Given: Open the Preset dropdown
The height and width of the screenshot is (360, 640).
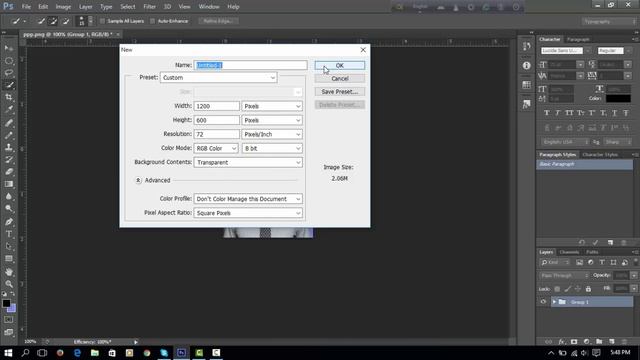Looking at the screenshot, I should 218,78.
